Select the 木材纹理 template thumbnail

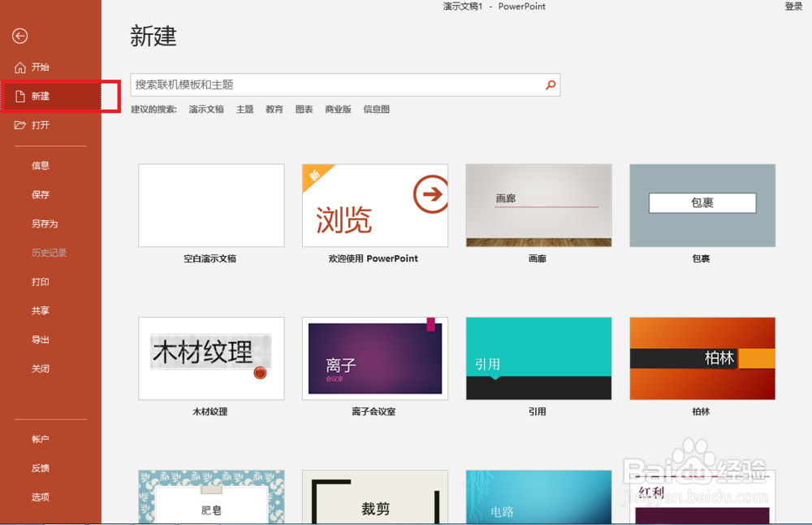pos(211,358)
